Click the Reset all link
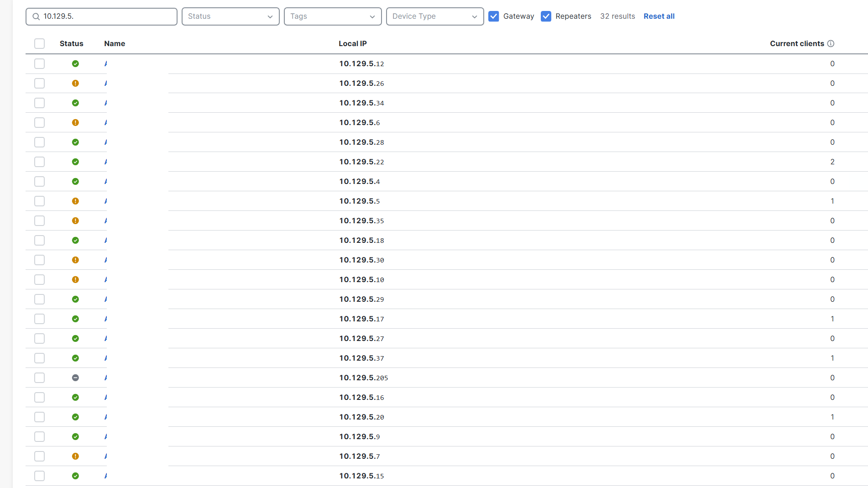The width and height of the screenshot is (868, 488). (x=659, y=16)
